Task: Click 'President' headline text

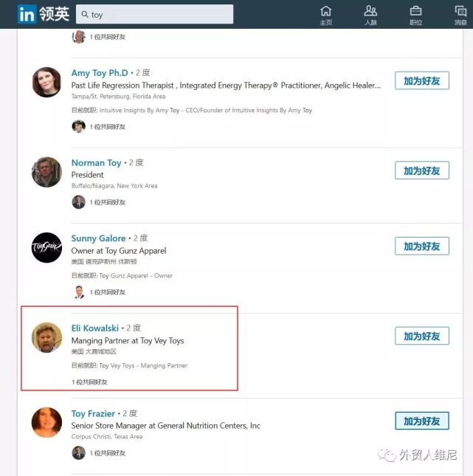Action: 87,175
